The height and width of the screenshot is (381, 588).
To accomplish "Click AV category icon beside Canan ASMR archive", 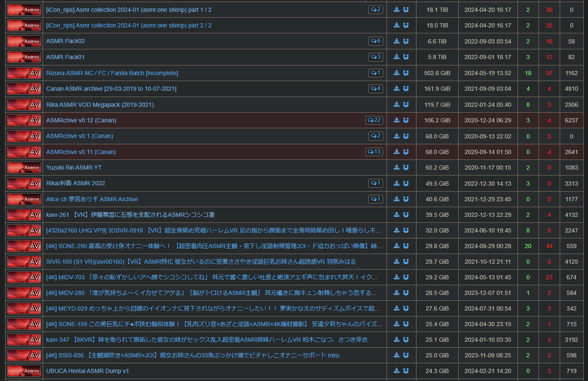I will (x=24, y=89).
